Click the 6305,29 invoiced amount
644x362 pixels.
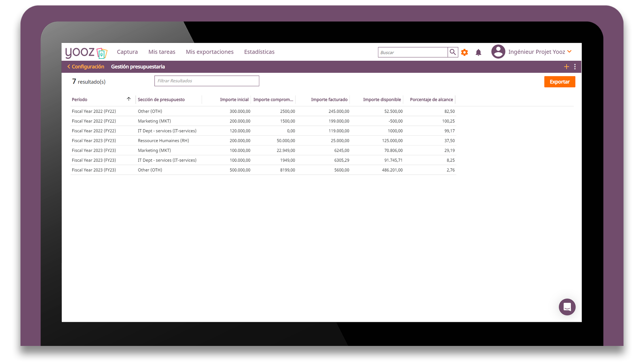tap(341, 160)
